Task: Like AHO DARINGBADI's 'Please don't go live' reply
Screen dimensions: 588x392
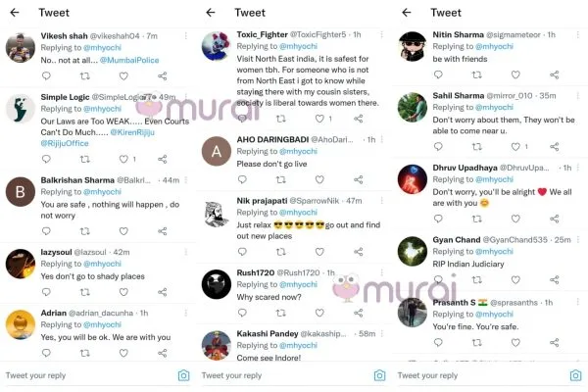Action: point(319,179)
